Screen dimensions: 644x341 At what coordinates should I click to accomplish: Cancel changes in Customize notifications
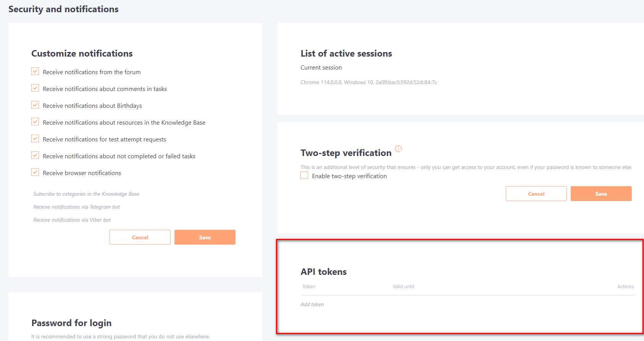pyautogui.click(x=140, y=237)
